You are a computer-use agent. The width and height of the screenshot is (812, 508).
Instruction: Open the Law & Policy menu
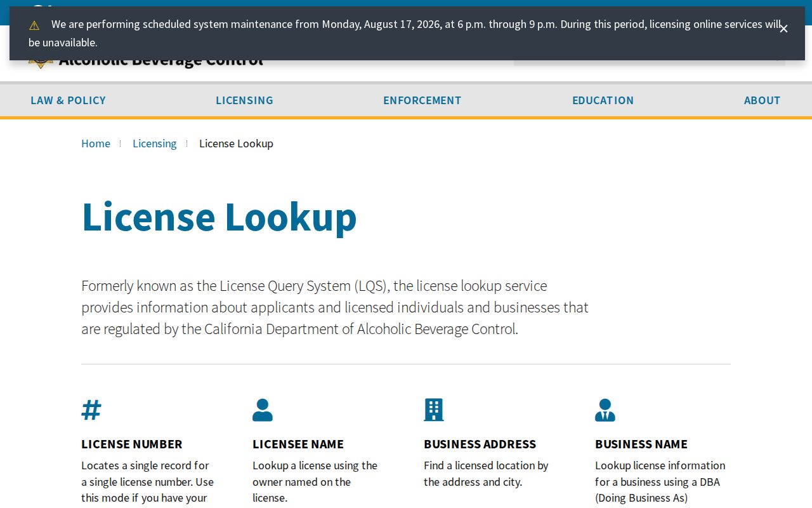point(68,100)
